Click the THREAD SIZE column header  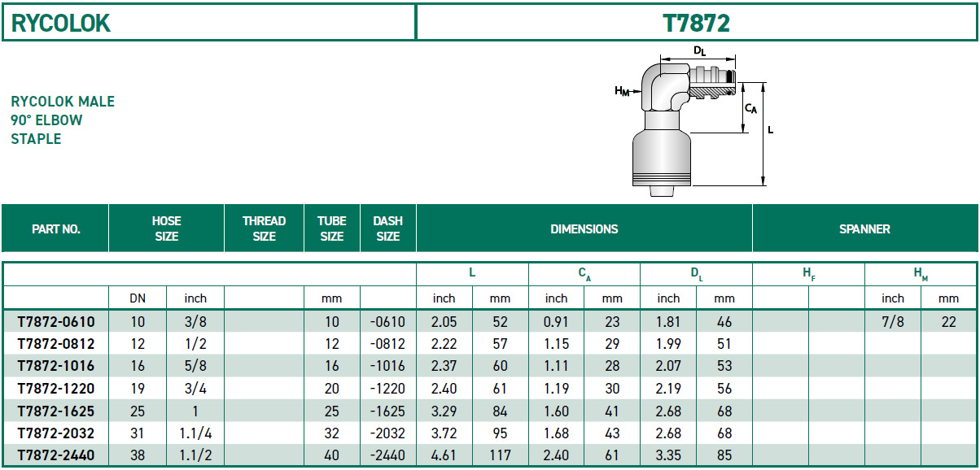tap(265, 228)
